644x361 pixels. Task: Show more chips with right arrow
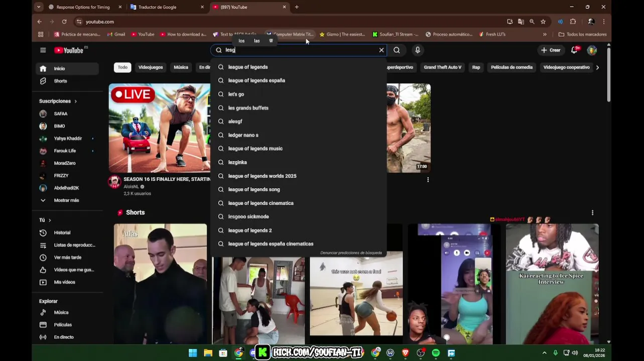pyautogui.click(x=597, y=67)
